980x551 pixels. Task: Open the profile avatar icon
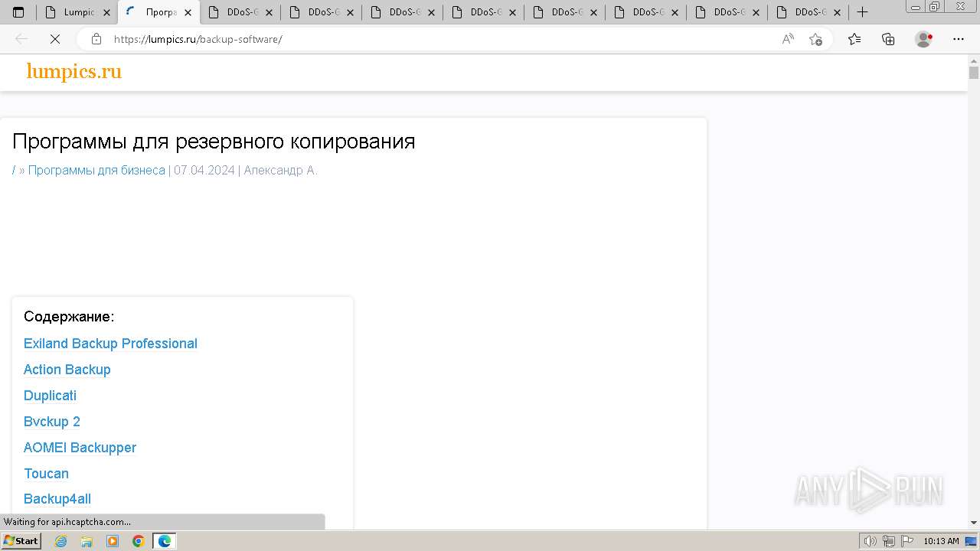(x=924, y=39)
